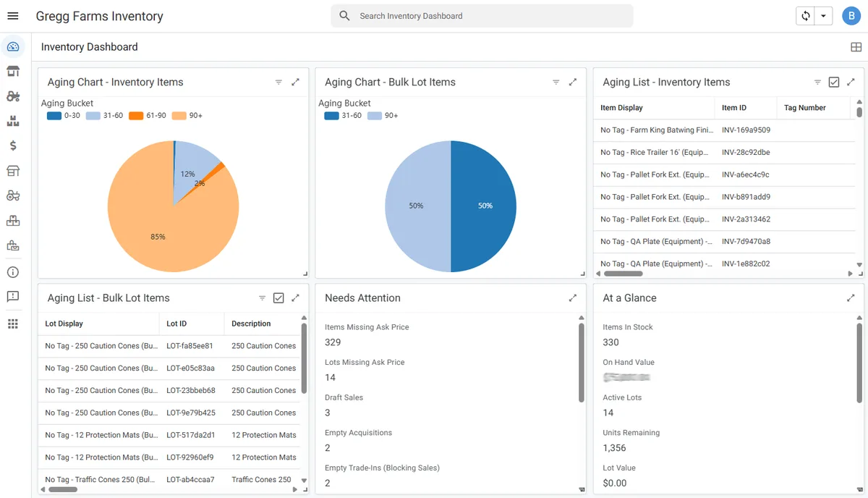Open the info circle sidebar icon
Viewport: 868px width, 498px height.
(x=12, y=272)
